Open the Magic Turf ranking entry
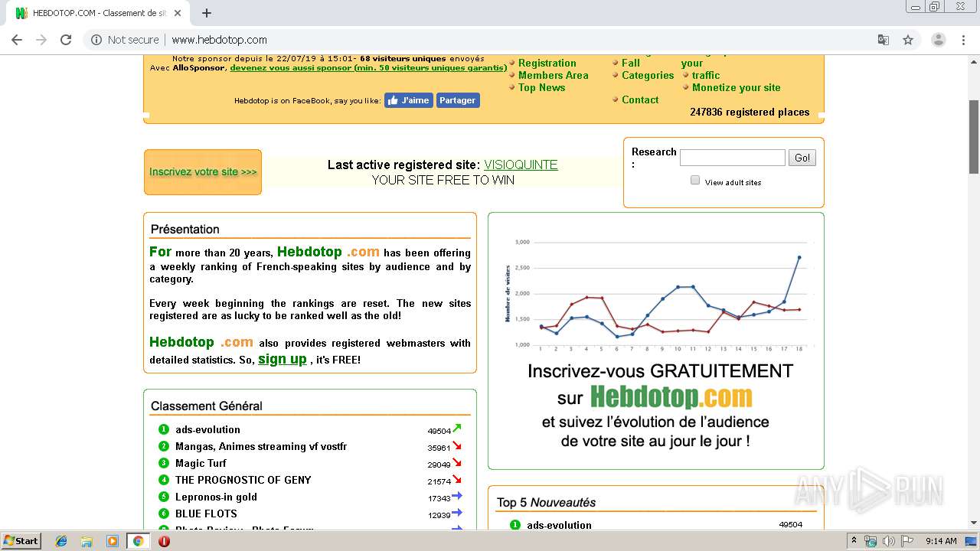980x551 pixels. (201, 464)
